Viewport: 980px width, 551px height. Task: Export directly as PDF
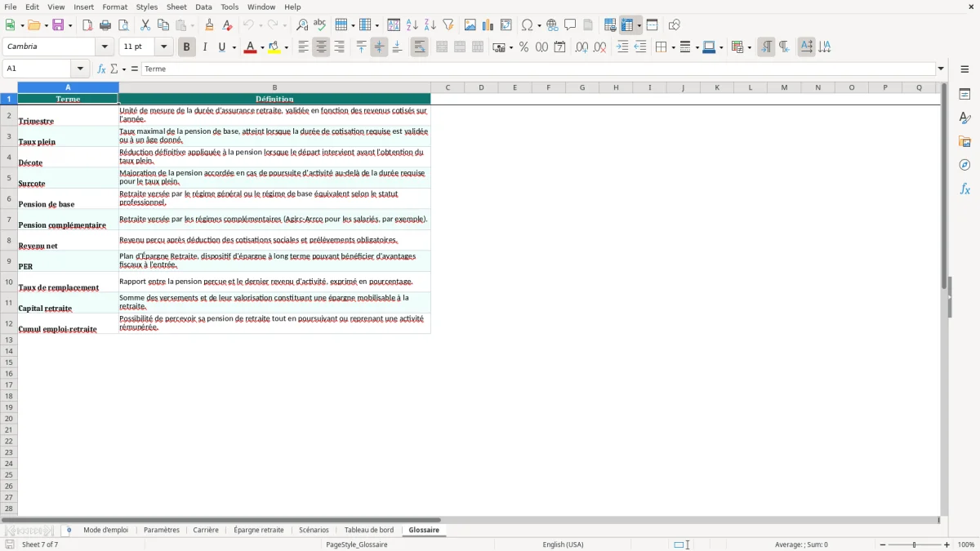[x=87, y=25]
